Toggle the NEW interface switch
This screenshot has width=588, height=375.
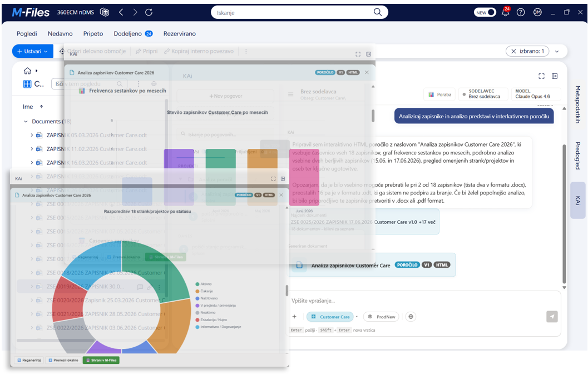coord(485,12)
